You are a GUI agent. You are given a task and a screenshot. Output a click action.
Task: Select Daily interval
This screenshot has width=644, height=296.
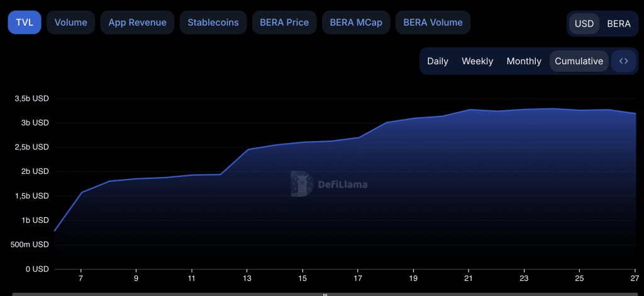(438, 61)
